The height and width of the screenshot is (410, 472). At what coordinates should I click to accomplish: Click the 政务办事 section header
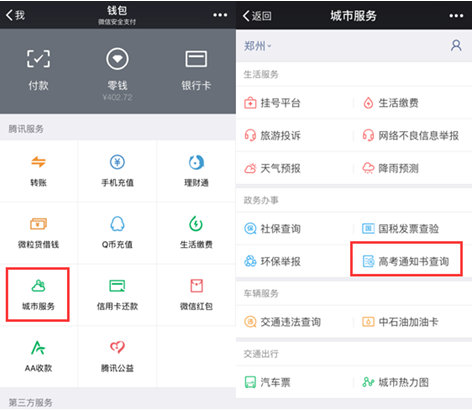click(261, 200)
